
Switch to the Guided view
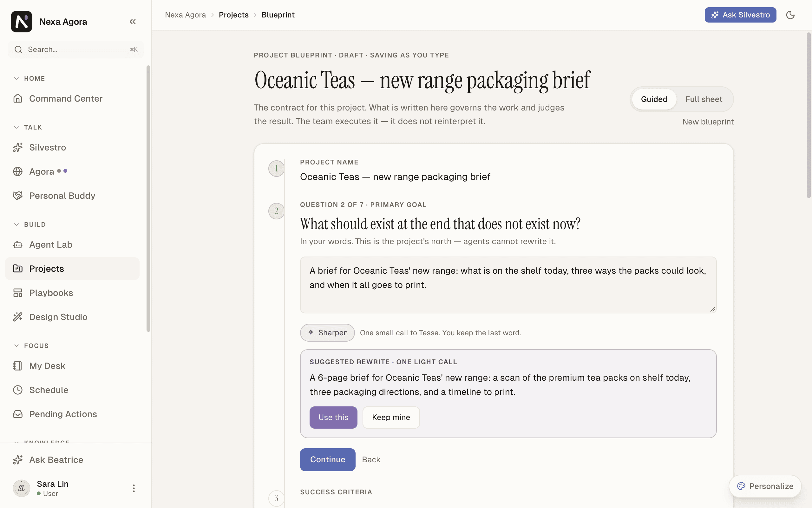pos(654,99)
